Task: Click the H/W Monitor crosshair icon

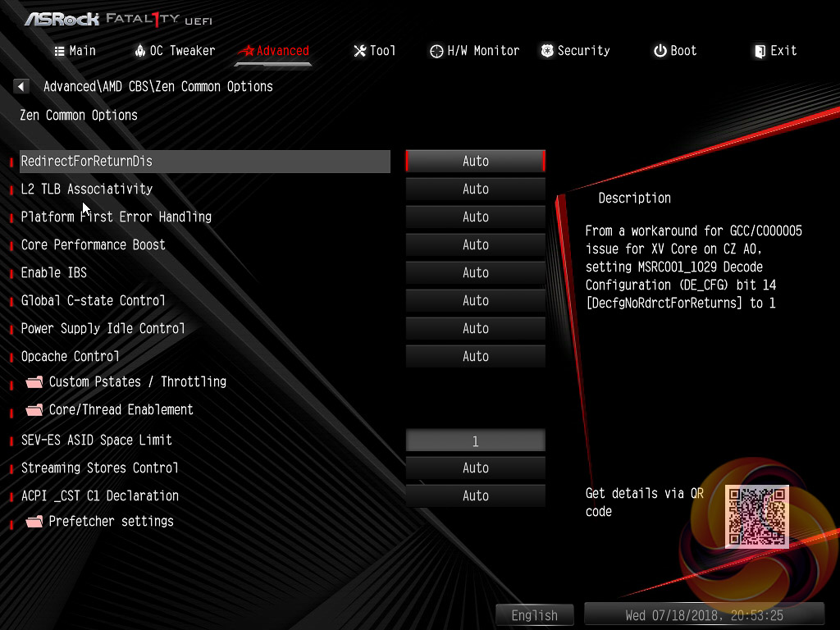Action: tap(436, 51)
